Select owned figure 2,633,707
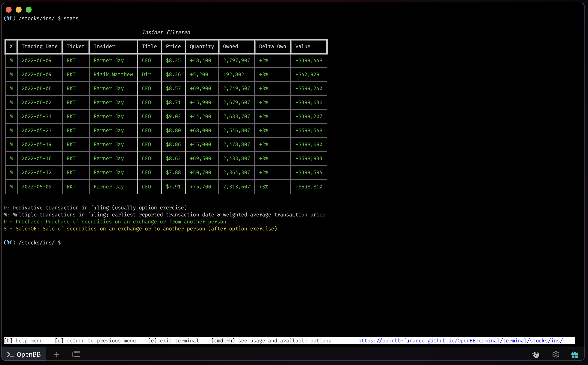588x365 pixels. point(236,116)
